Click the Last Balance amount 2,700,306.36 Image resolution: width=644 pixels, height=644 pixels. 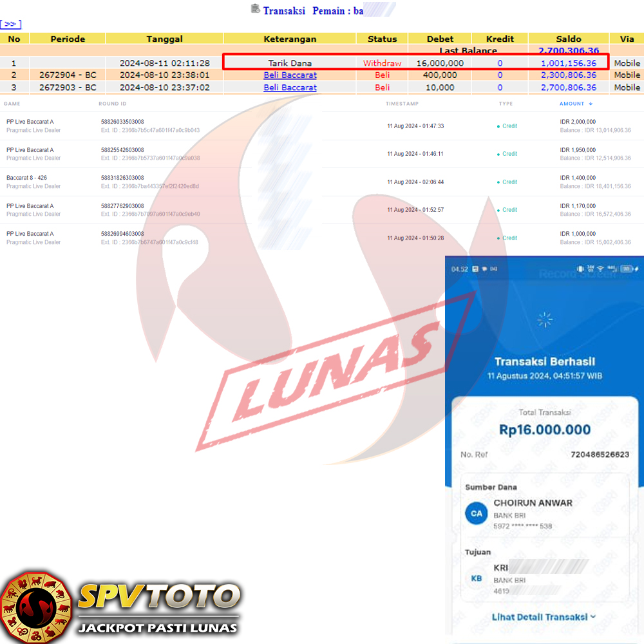point(569,50)
